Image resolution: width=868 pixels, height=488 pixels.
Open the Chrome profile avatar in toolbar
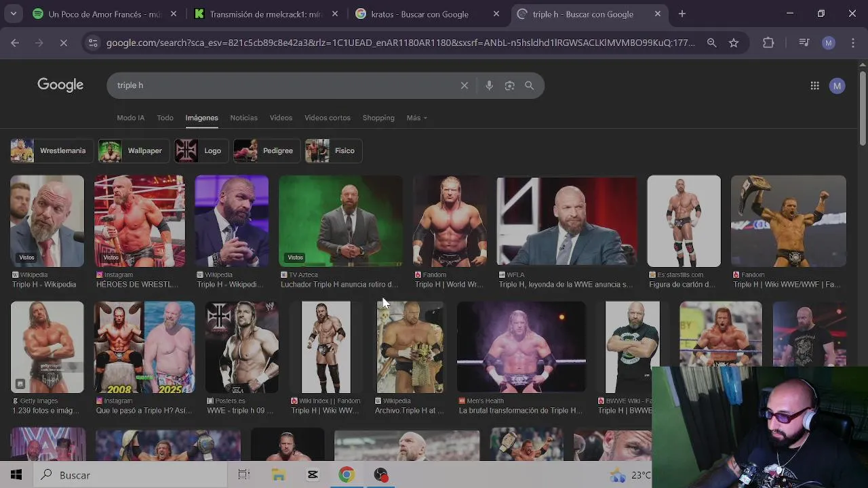click(x=829, y=43)
